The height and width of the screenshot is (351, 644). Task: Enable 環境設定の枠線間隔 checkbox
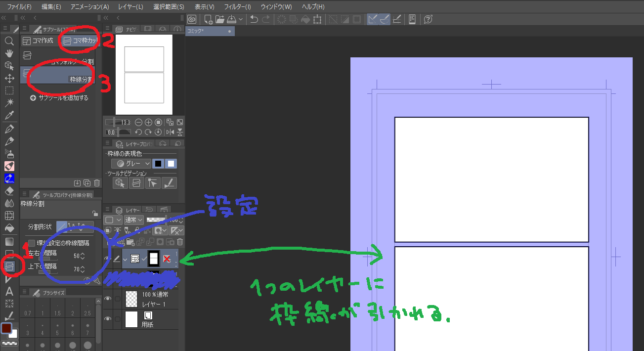[32, 243]
